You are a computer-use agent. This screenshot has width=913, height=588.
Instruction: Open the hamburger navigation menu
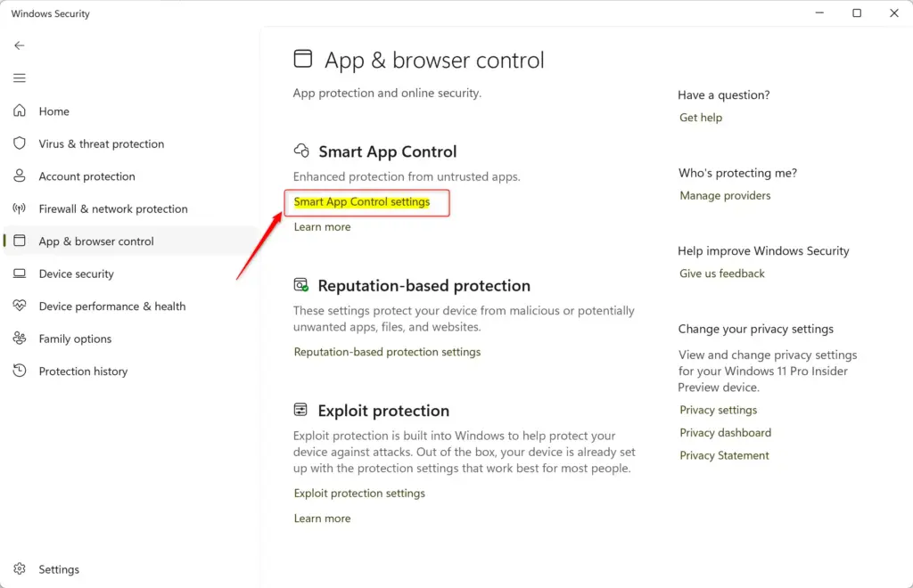click(20, 78)
